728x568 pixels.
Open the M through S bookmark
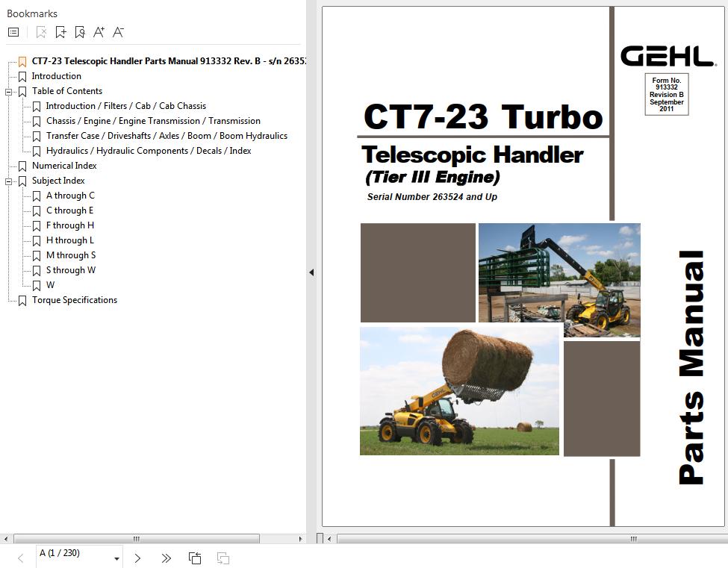tap(71, 255)
